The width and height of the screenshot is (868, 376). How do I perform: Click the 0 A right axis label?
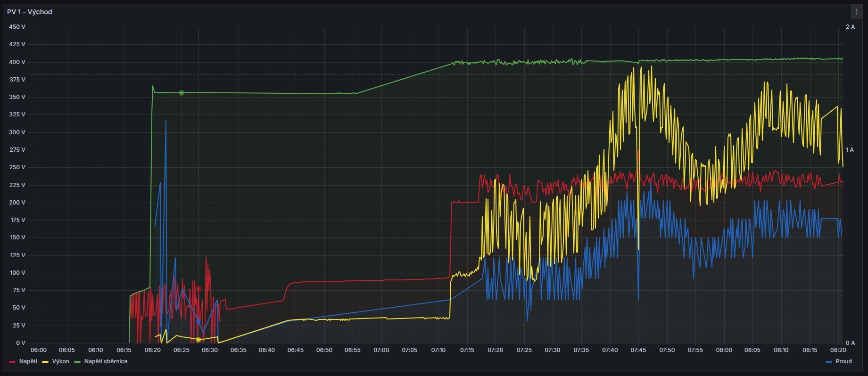pos(850,343)
